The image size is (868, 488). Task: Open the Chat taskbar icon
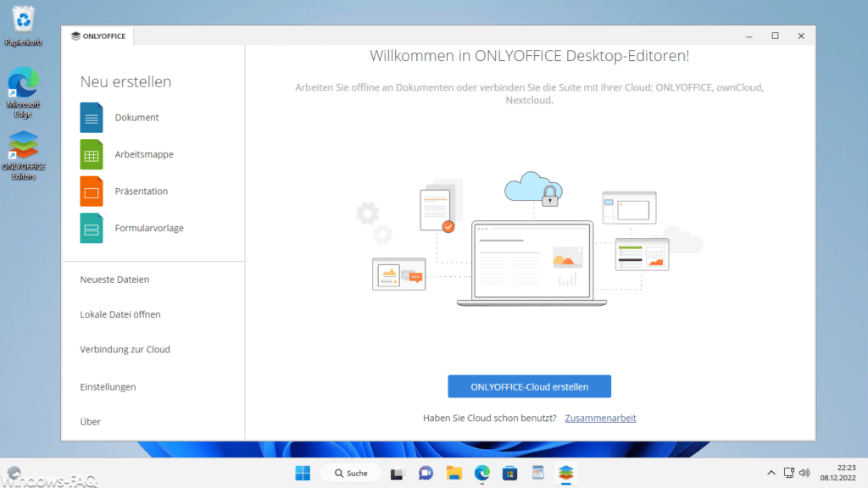pos(426,473)
